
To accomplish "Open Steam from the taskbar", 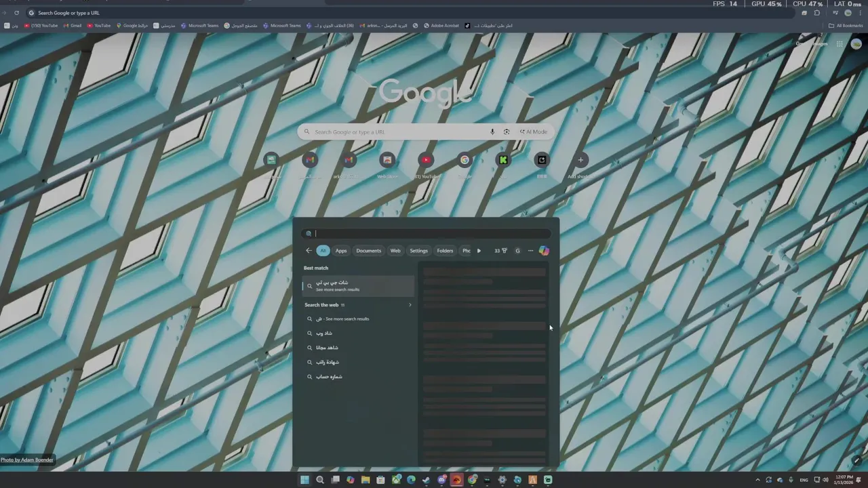I will pyautogui.click(x=426, y=480).
